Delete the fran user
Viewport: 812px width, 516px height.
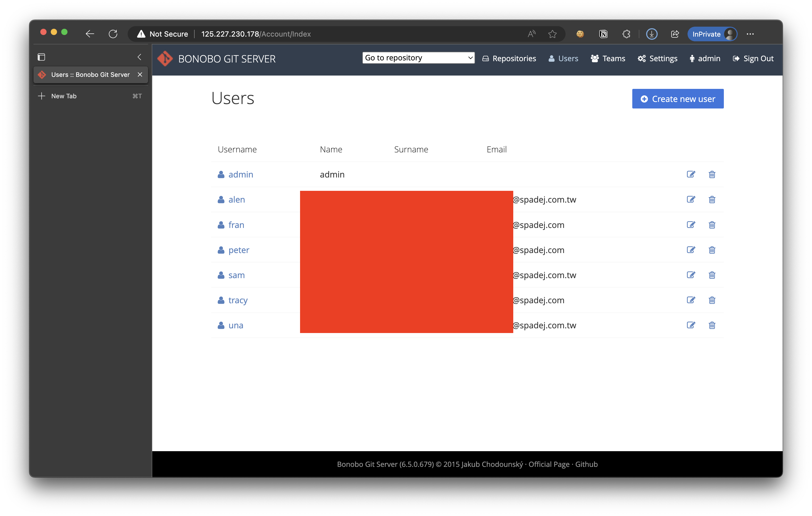712,225
